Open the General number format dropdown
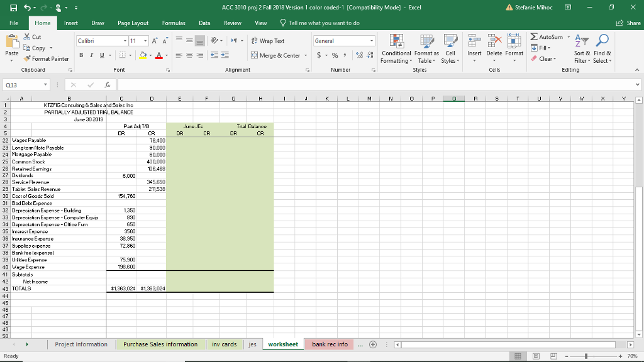 coord(372,41)
